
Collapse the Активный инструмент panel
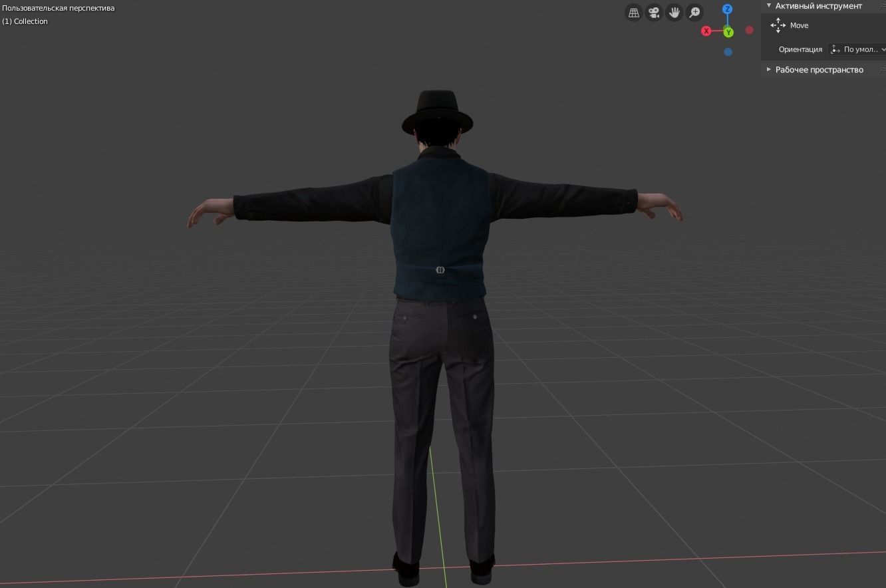point(769,5)
